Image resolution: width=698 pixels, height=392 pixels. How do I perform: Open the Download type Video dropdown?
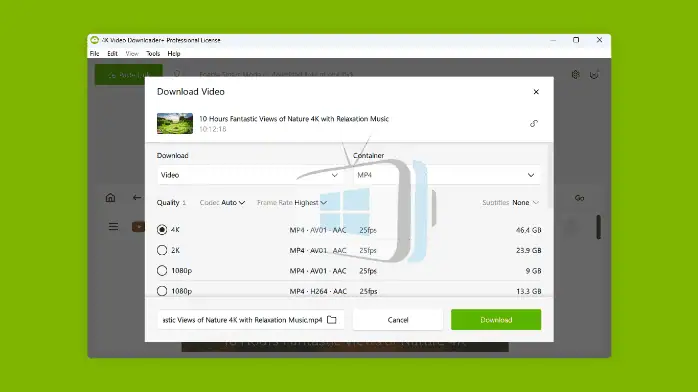[x=250, y=175]
